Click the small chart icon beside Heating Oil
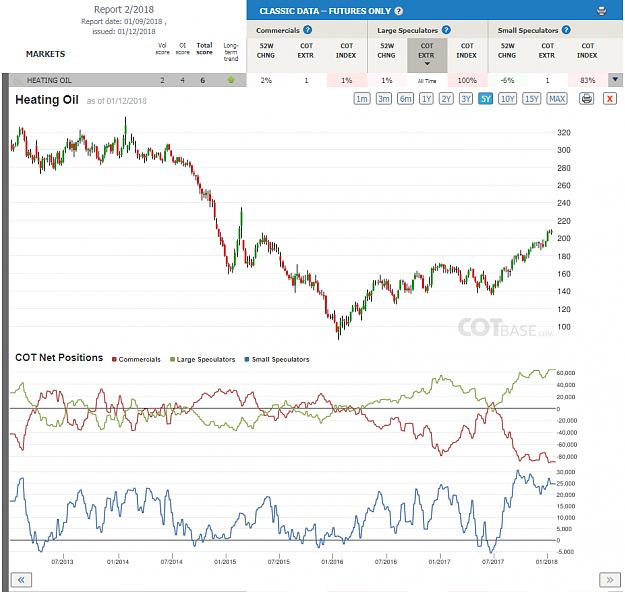This screenshot has height=592, width=625. tap(18, 81)
